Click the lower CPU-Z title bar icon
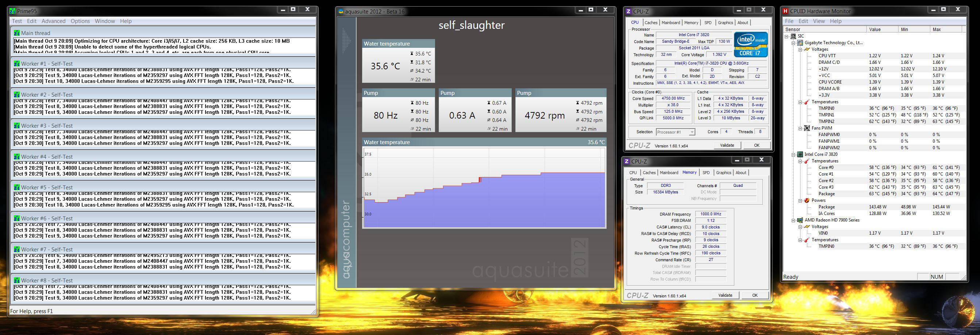Screen dimensions: 980x335 627,162
